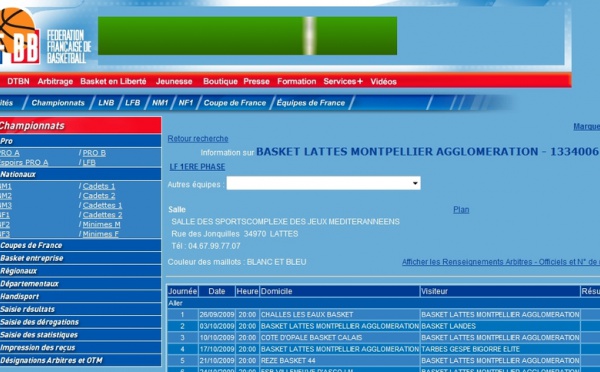Click the FFBB basketball logo

point(21,35)
